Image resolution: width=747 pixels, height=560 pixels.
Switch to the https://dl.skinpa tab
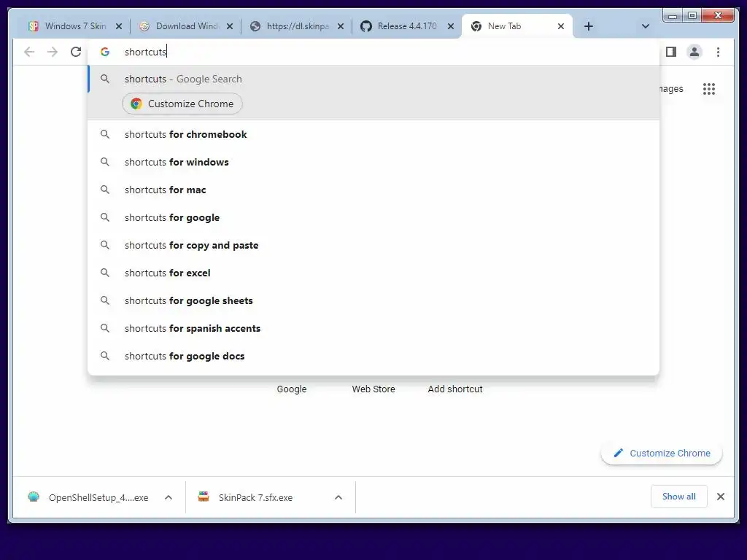297,26
